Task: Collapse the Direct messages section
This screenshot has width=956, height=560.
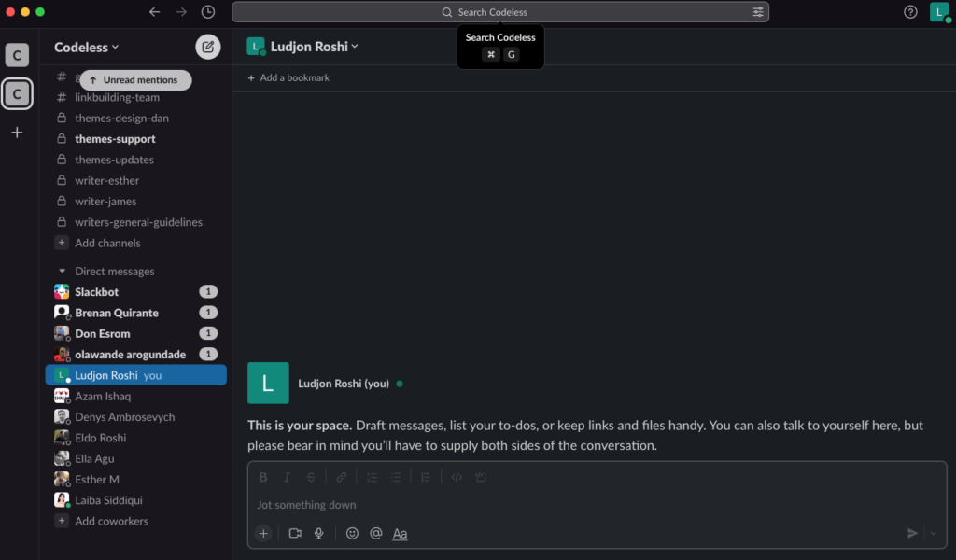Action: (62, 272)
